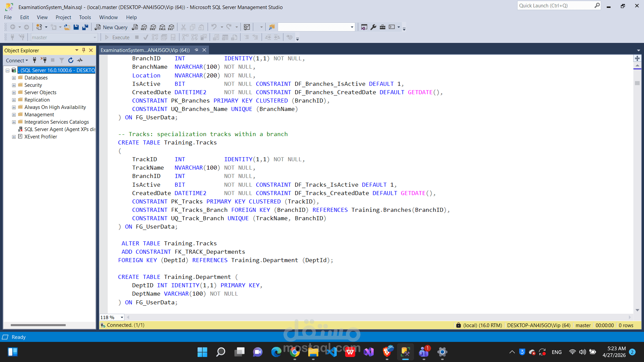Open Object Explorer window position dropdown
The height and width of the screenshot is (362, 644).
click(x=77, y=50)
